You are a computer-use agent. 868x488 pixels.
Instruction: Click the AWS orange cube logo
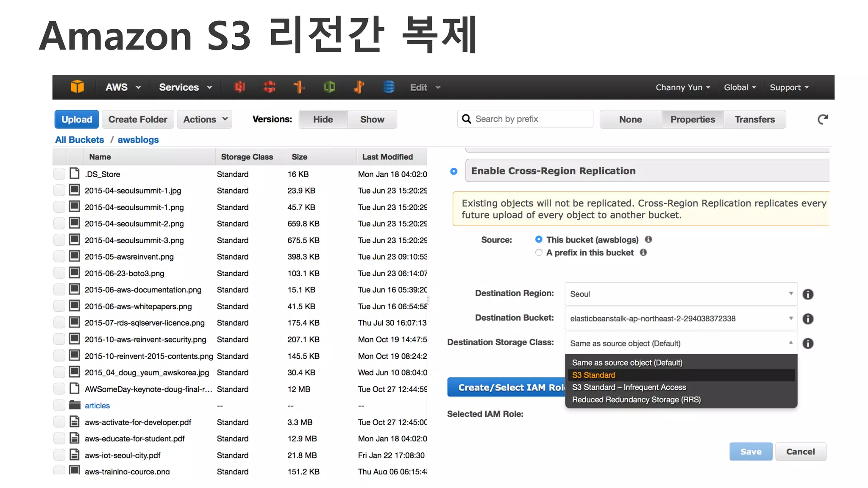pos(77,87)
